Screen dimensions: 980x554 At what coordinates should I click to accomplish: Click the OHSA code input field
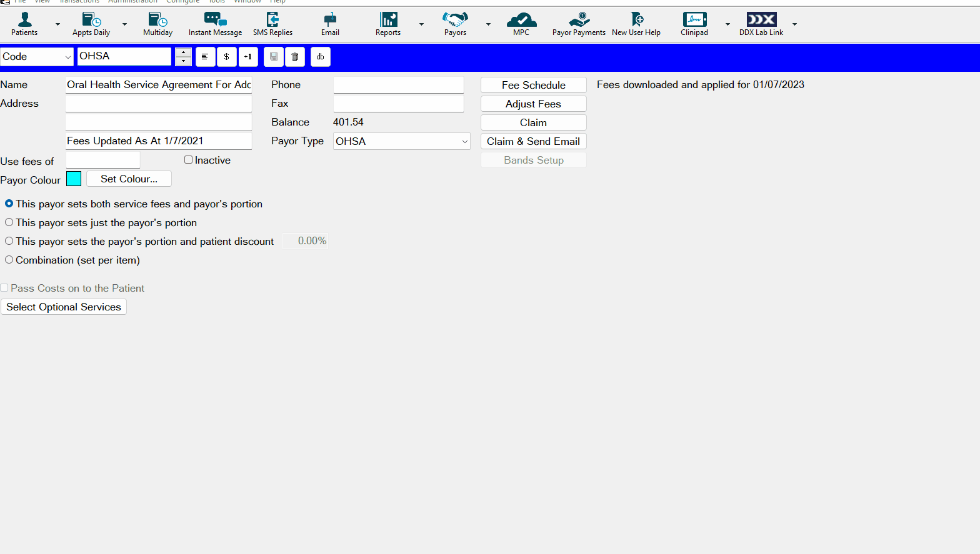pos(124,56)
